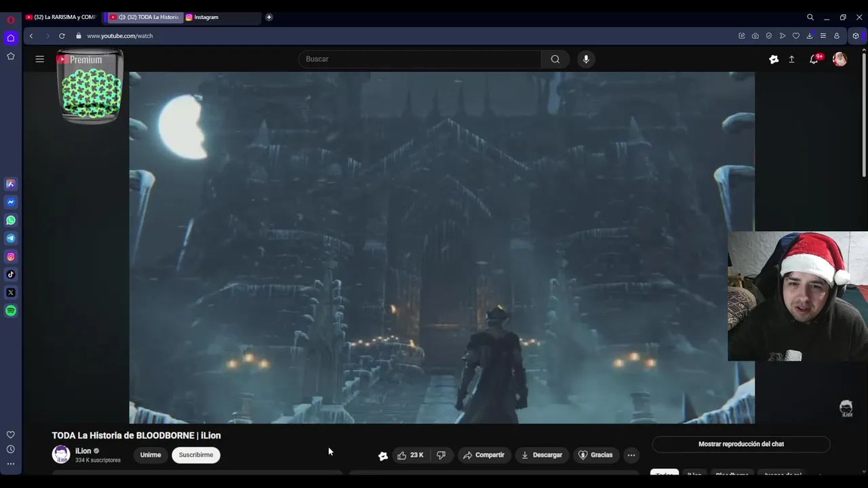Image resolution: width=868 pixels, height=488 pixels.
Task: Like the video (23 K)
Action: tap(411, 455)
